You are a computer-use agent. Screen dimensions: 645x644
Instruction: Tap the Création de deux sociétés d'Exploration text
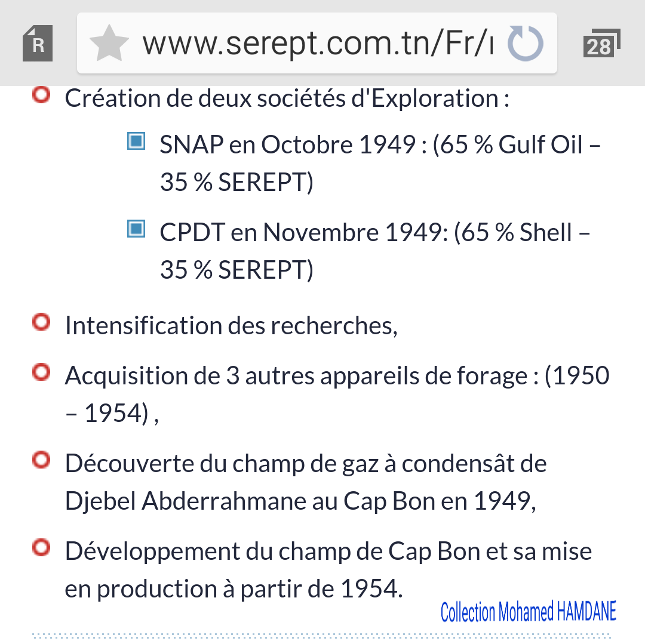(287, 98)
